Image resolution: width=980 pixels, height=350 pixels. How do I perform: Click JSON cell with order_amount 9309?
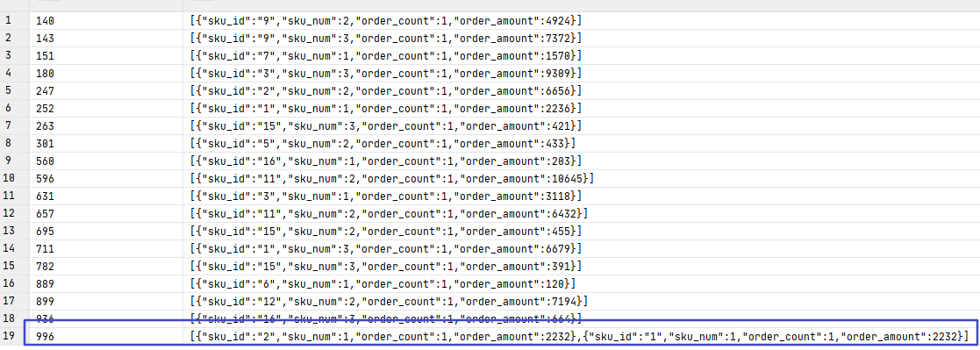pyautogui.click(x=581, y=73)
